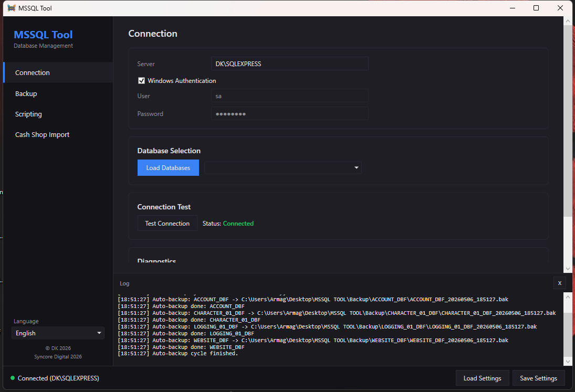575x392 pixels.
Task: Click the Connection page heading
Action: click(x=153, y=34)
